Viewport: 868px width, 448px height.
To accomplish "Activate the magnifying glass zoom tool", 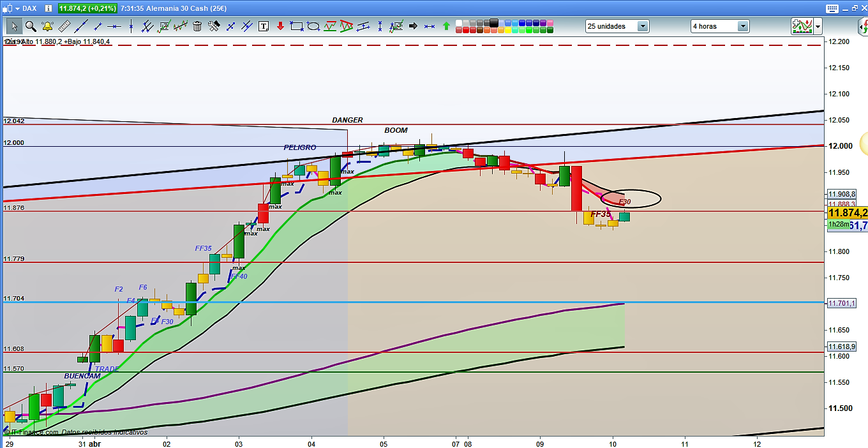I will (30, 26).
